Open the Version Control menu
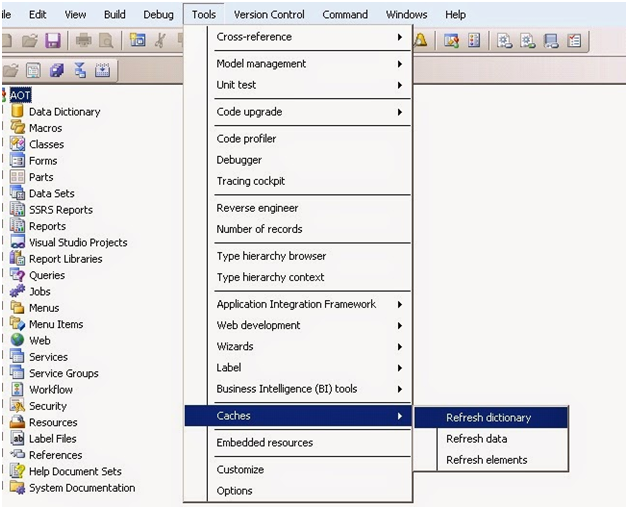 [x=269, y=14]
